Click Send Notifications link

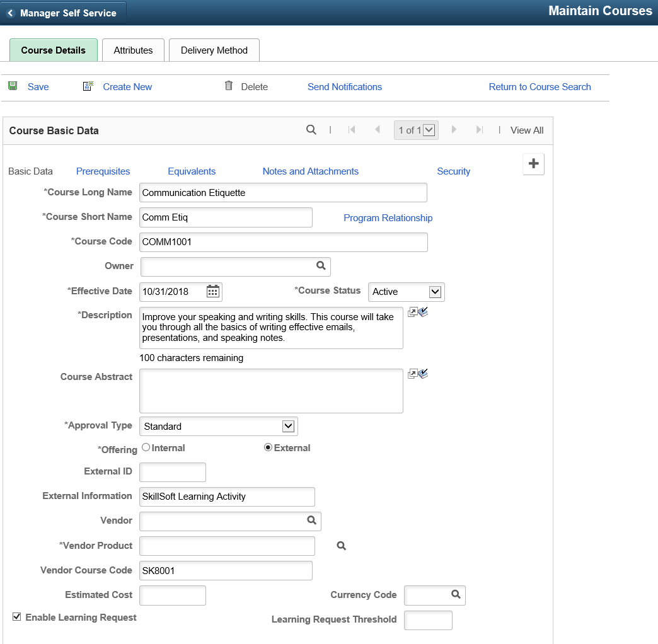(345, 87)
